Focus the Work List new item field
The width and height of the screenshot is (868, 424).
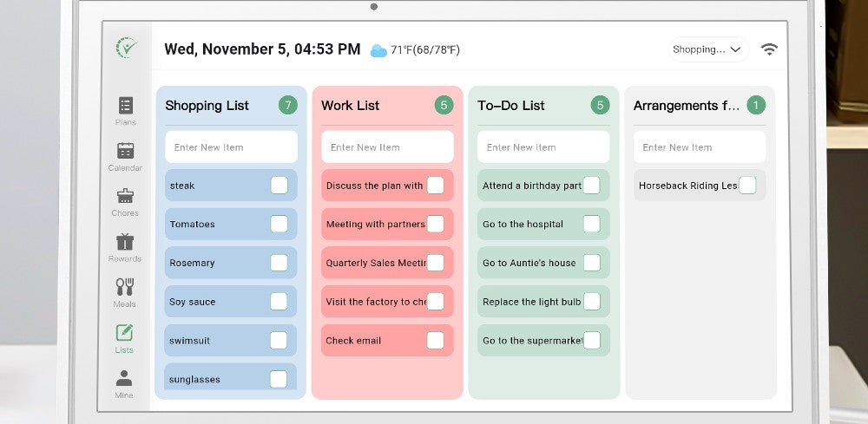coord(387,147)
